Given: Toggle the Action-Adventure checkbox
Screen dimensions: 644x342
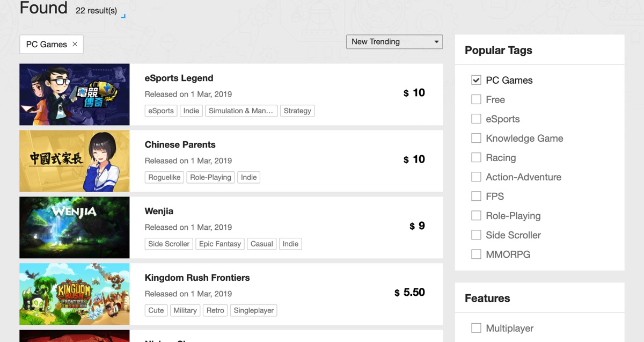Looking at the screenshot, I should tap(476, 177).
